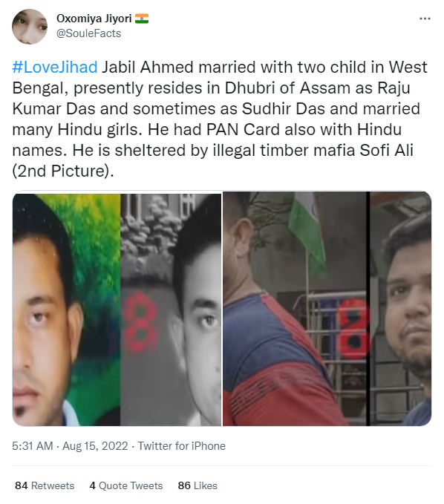Open the Twitter for iPhone source link
The height and width of the screenshot is (504, 444).
pyautogui.click(x=182, y=446)
